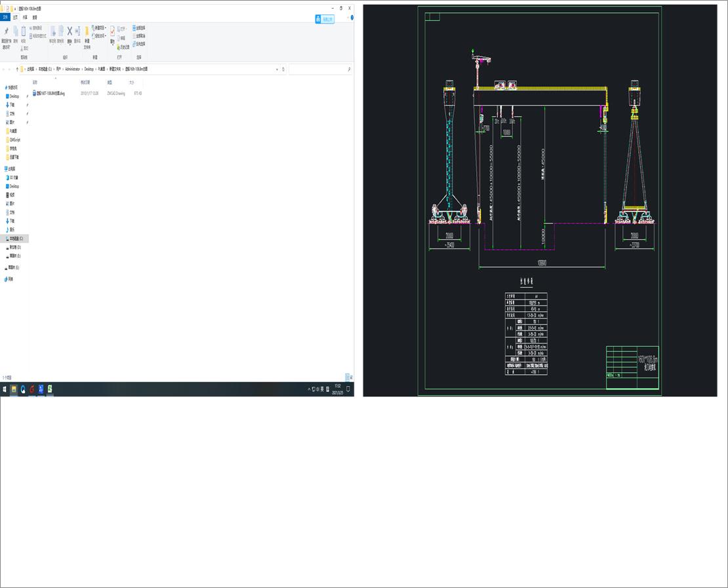Click the Paste (粘贴) ribbon icon

tap(23, 31)
